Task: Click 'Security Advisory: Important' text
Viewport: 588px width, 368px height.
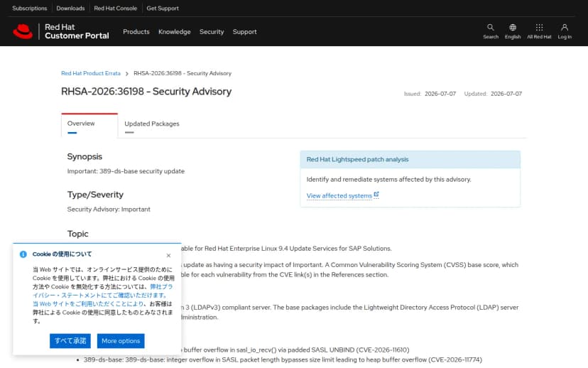Action: pyautogui.click(x=109, y=210)
